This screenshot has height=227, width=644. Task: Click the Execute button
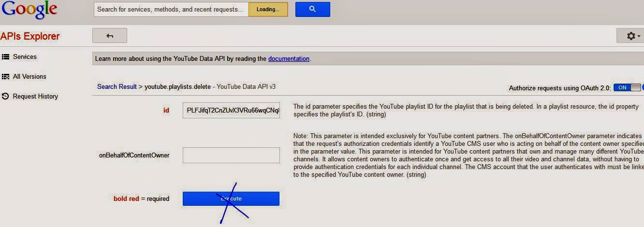(x=231, y=199)
